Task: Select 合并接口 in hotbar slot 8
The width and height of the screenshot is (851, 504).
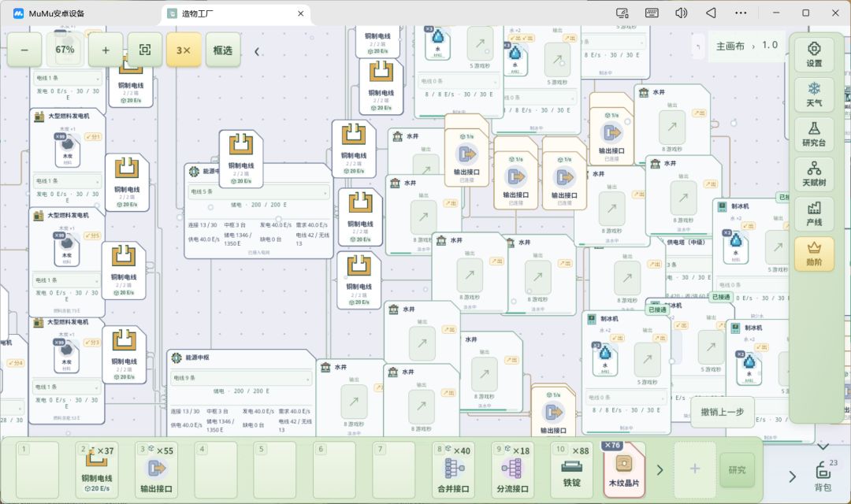Action: [453, 469]
